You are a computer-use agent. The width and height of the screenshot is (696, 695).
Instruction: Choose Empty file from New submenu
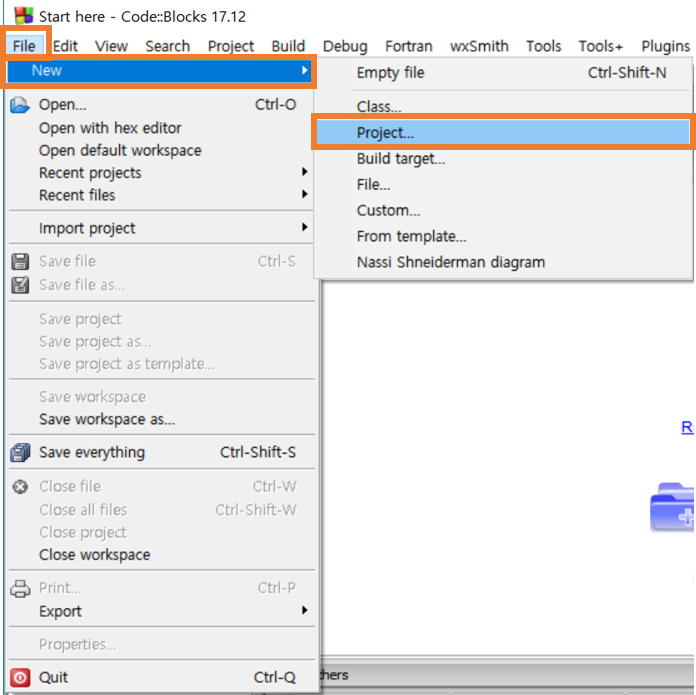[x=502, y=73]
